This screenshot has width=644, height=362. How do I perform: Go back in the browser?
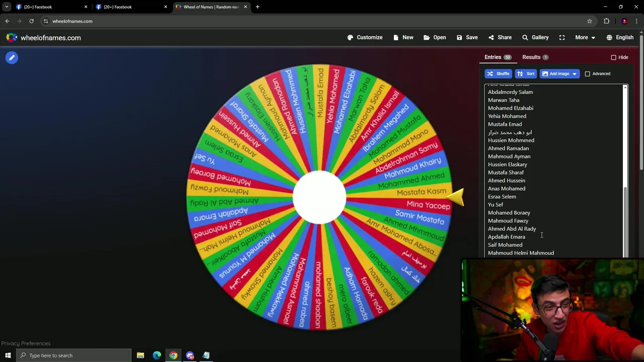pos(7,21)
